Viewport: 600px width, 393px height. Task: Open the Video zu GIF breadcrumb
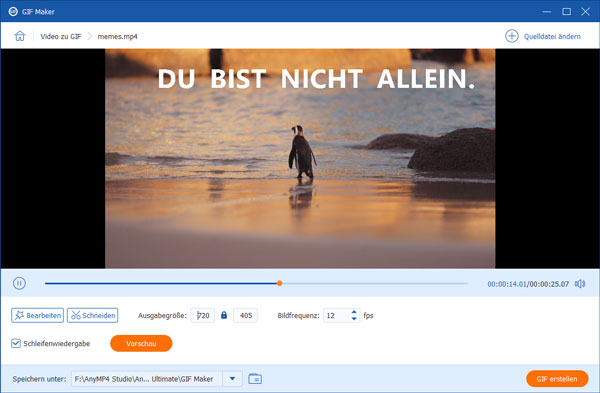(61, 36)
